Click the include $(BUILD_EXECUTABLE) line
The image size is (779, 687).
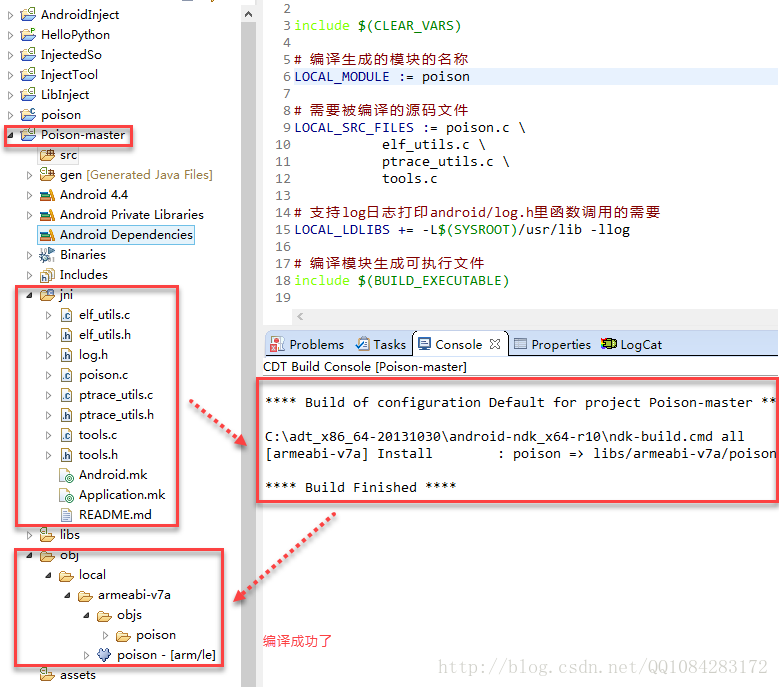pyautogui.click(x=401, y=280)
